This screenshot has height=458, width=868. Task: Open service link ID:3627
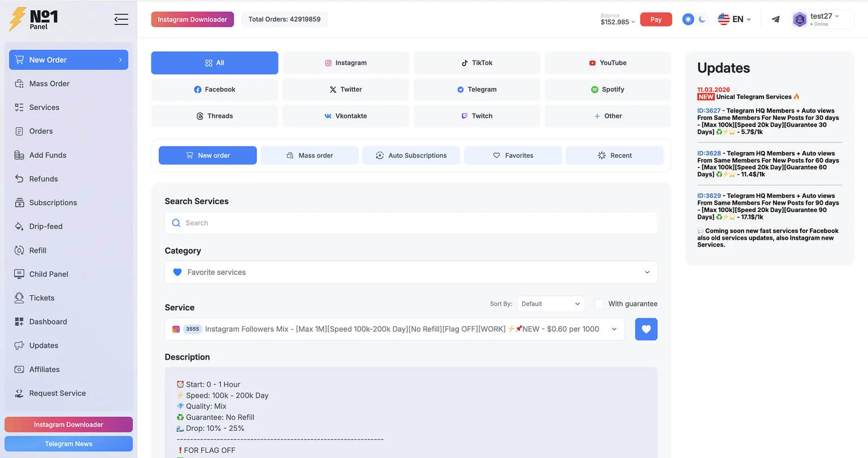point(709,111)
